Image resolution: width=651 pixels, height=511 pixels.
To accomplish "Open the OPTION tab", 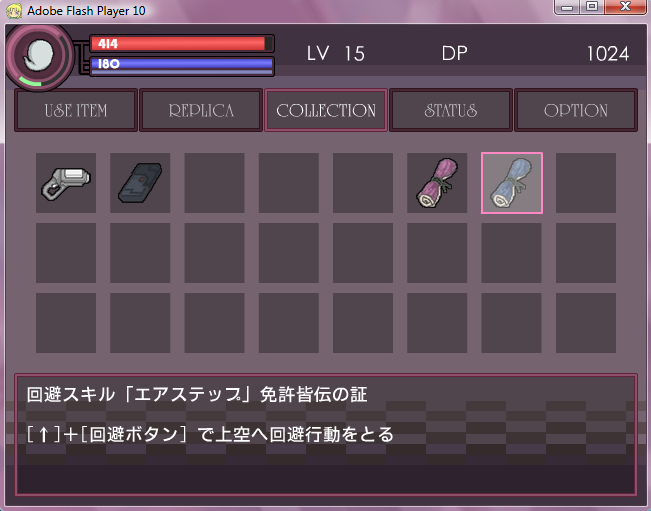I will [x=576, y=110].
